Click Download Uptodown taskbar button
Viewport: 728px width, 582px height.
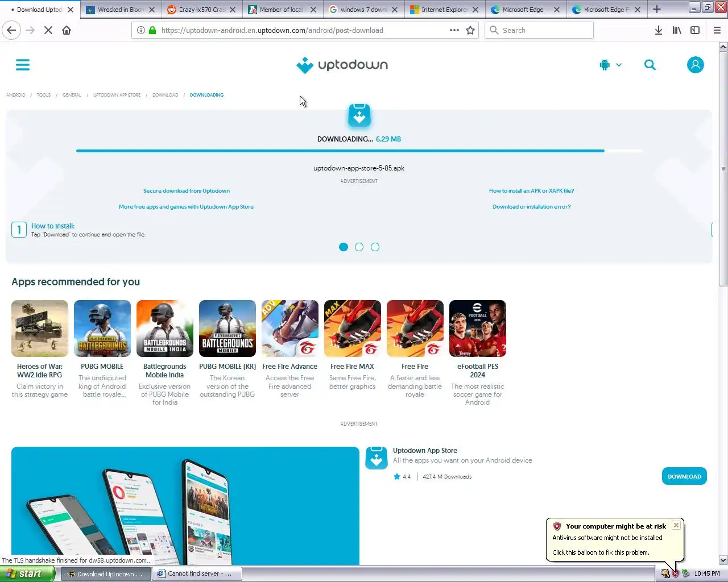pyautogui.click(x=106, y=573)
